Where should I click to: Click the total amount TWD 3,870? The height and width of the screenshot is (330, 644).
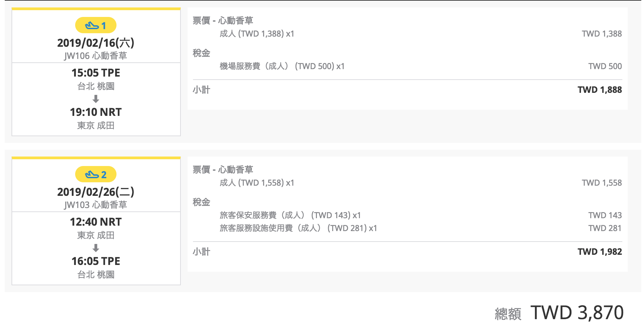click(577, 312)
